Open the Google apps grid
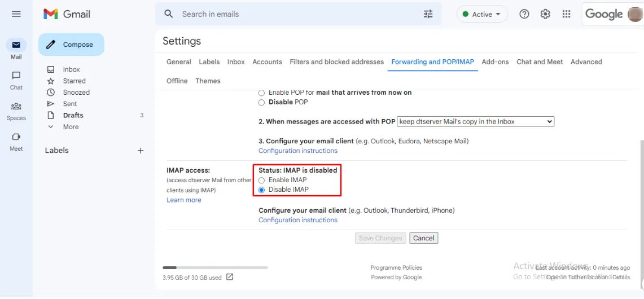This screenshot has width=644, height=299. [x=567, y=14]
